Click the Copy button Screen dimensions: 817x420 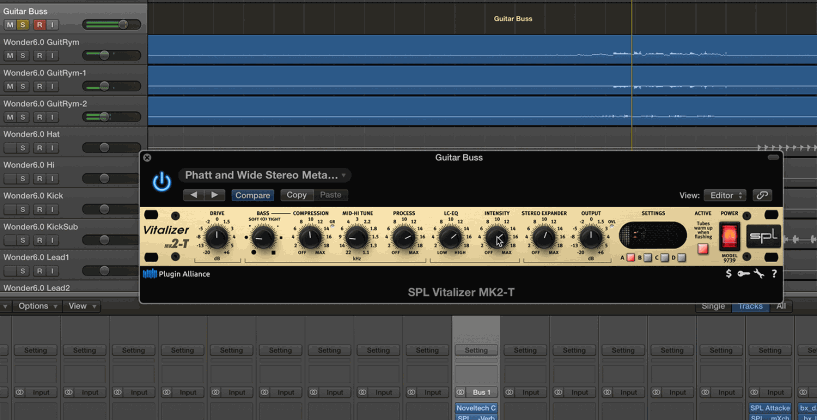tap(296, 195)
